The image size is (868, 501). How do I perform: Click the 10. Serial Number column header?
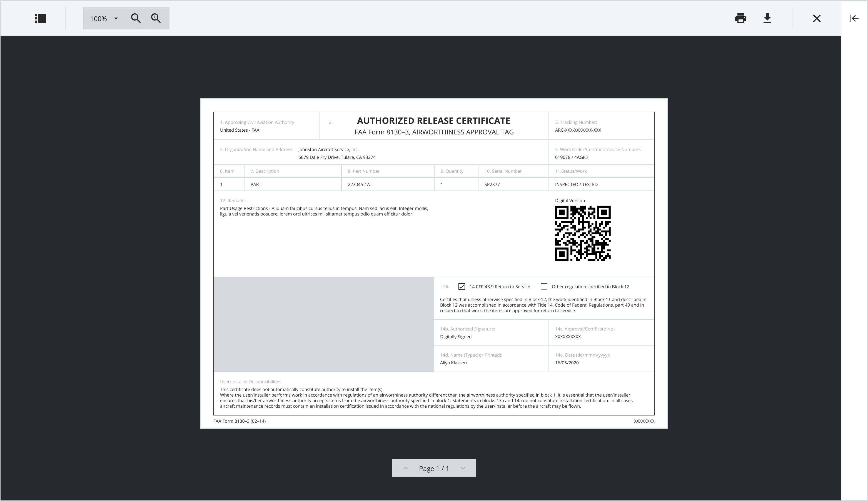point(503,171)
